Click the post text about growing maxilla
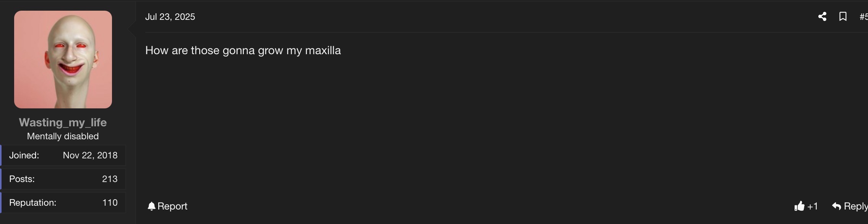Image resolution: width=868 pixels, height=224 pixels. coord(243,50)
